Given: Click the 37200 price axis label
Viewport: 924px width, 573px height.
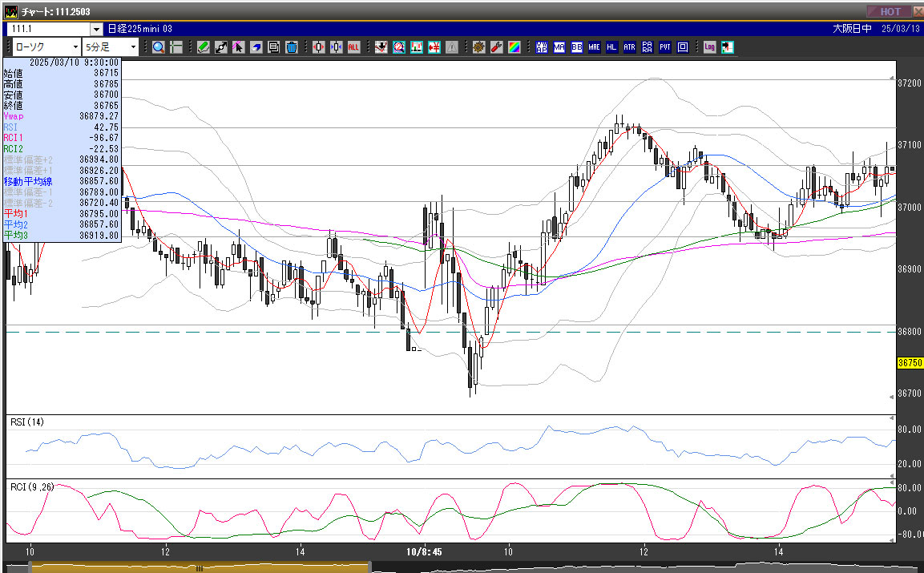Looking at the screenshot, I should point(910,83).
